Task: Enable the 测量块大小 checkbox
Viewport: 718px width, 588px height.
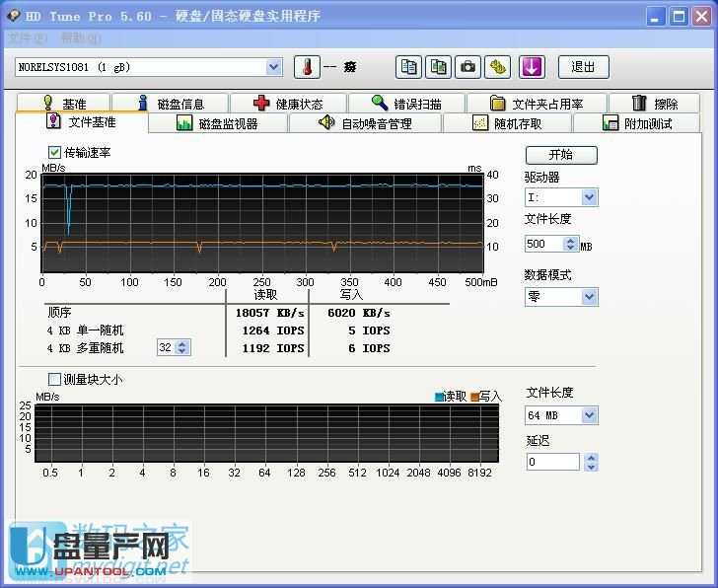Action: (55, 379)
